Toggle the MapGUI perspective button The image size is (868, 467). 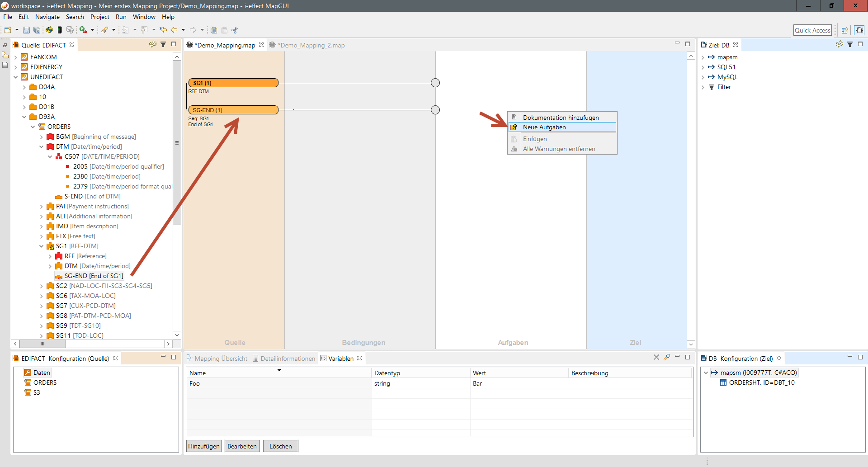[x=859, y=30]
